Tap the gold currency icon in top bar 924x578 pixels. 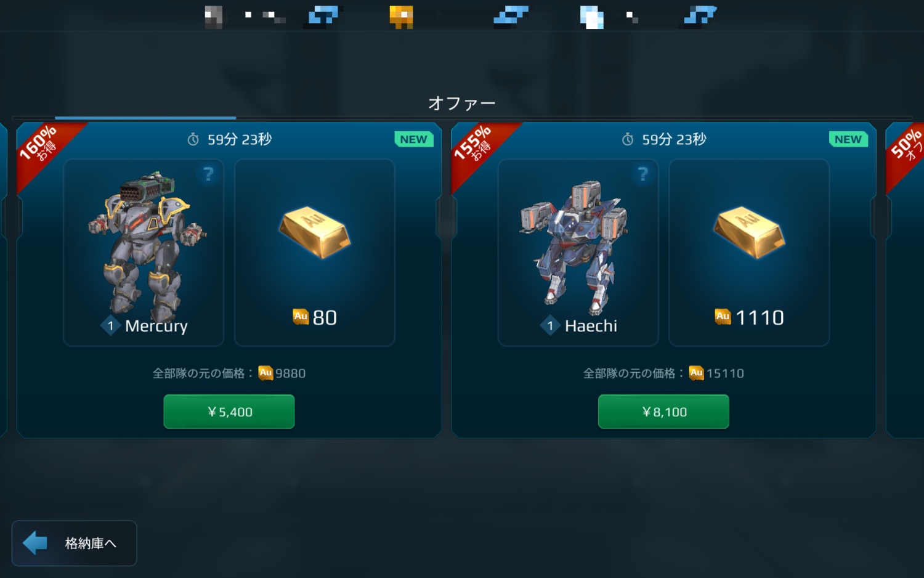tap(401, 17)
